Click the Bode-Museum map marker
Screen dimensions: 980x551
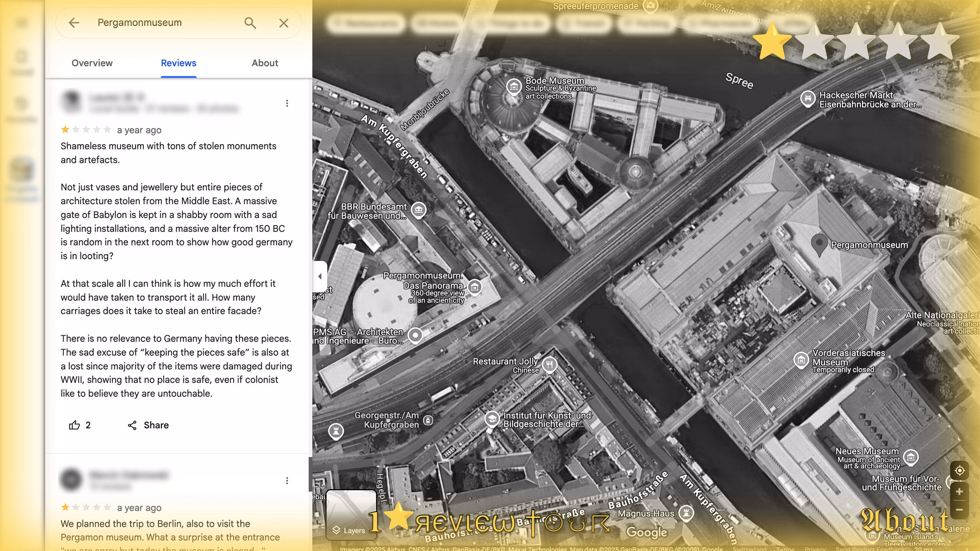[x=514, y=86]
